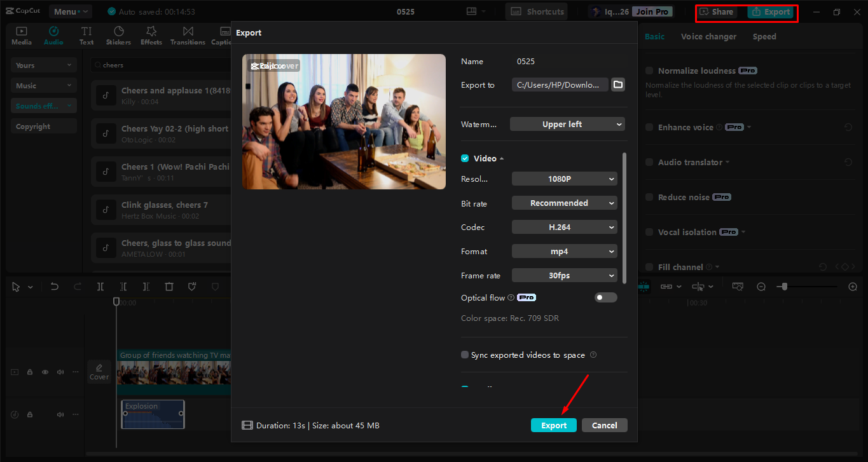This screenshot has height=462, width=868.
Task: Switch to the Stickers panel
Action: click(x=118, y=35)
